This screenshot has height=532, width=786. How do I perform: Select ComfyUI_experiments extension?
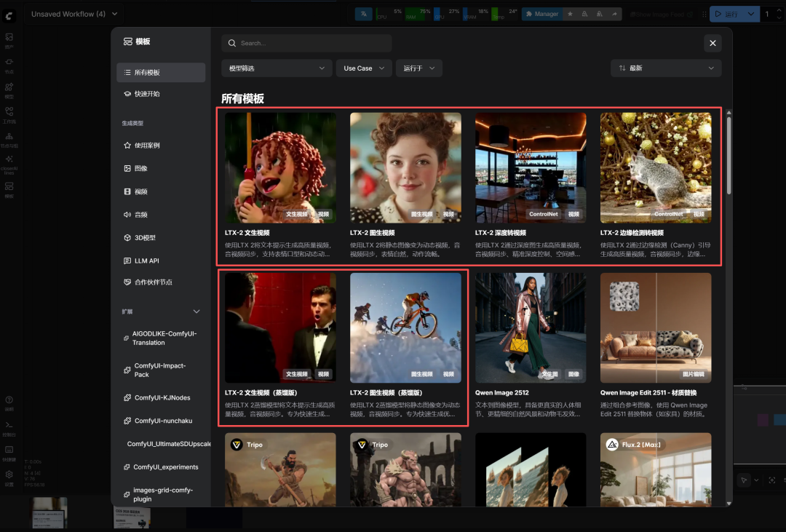(161, 467)
